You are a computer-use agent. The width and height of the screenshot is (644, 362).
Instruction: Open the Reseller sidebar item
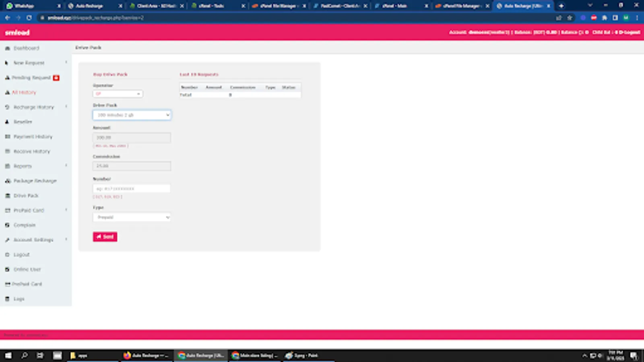pyautogui.click(x=23, y=122)
